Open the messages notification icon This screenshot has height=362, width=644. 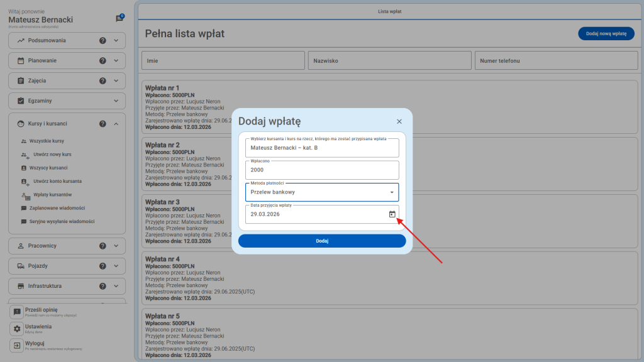coord(119,19)
